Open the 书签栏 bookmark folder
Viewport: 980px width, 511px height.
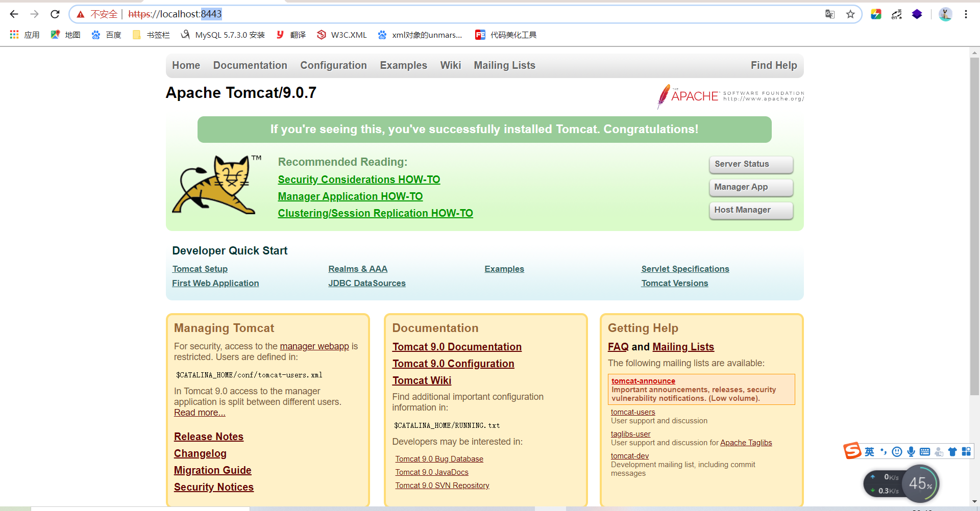click(x=151, y=35)
